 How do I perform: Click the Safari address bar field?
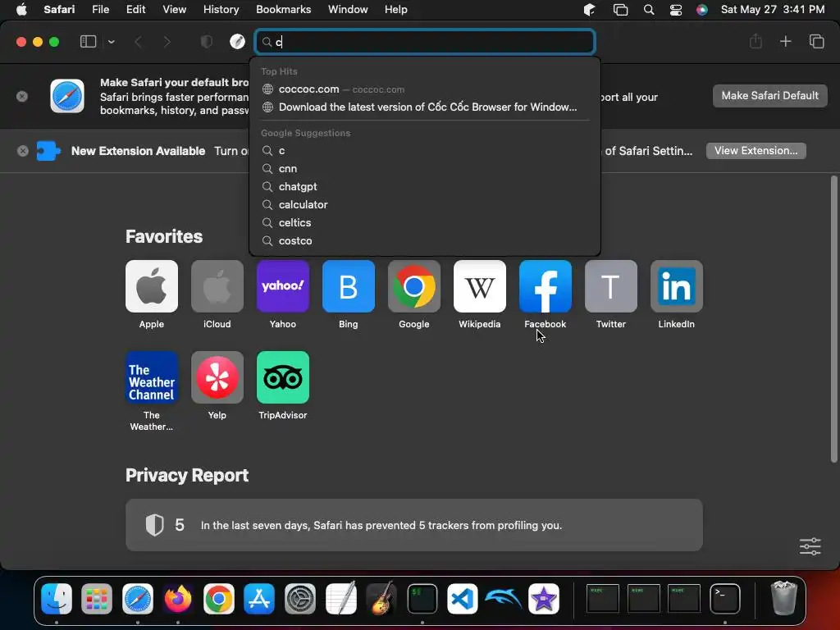tap(426, 42)
